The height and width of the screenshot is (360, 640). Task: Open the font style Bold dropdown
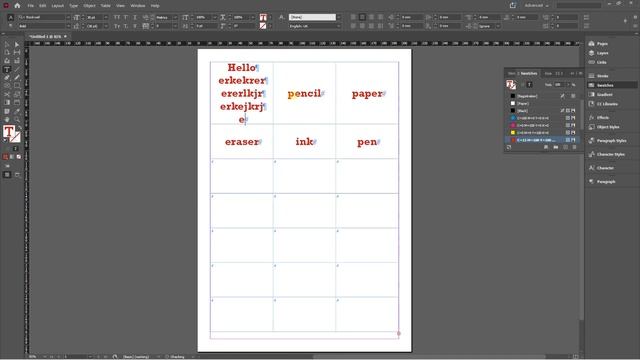click(68, 26)
